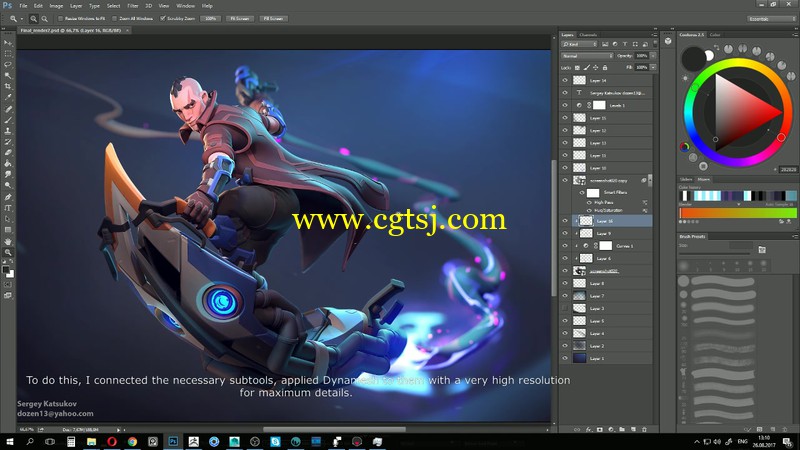Select the Eyedropper tool

(x=8, y=97)
